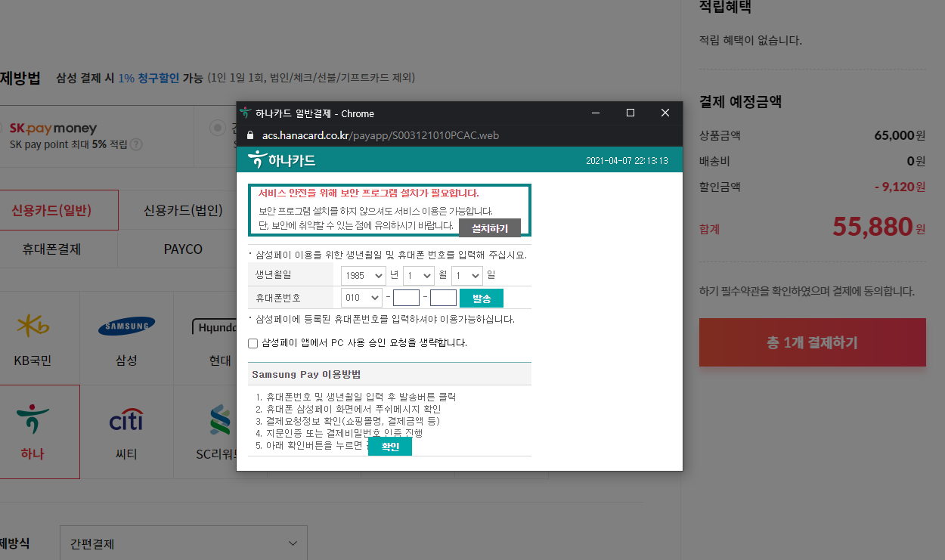Select the KB국민 card icon
Viewport: 945px width, 560px height.
[33, 326]
